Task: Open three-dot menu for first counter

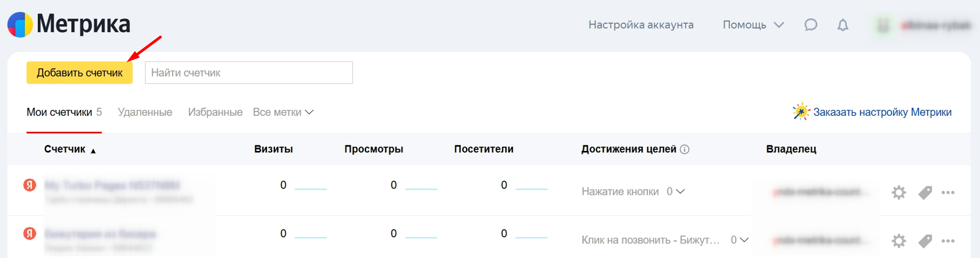Action: pyautogui.click(x=948, y=192)
